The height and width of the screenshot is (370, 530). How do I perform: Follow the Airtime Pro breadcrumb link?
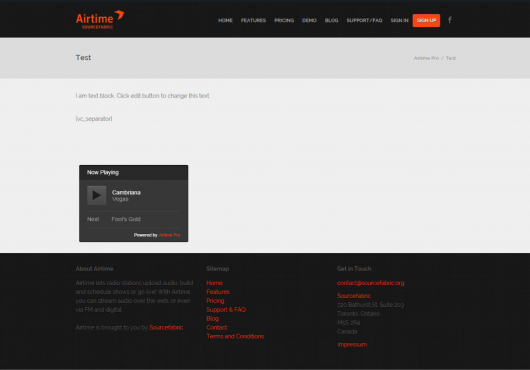tap(426, 58)
